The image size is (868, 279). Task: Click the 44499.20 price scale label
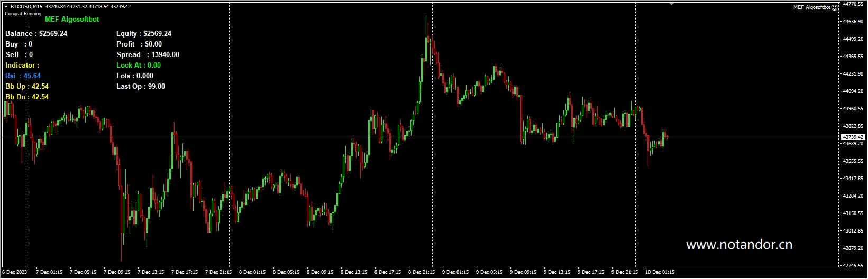853,39
